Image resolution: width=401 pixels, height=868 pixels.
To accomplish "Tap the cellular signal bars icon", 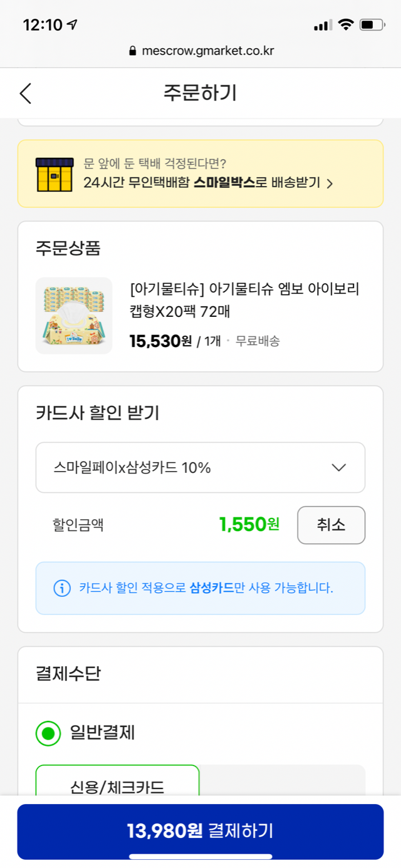I will click(323, 25).
